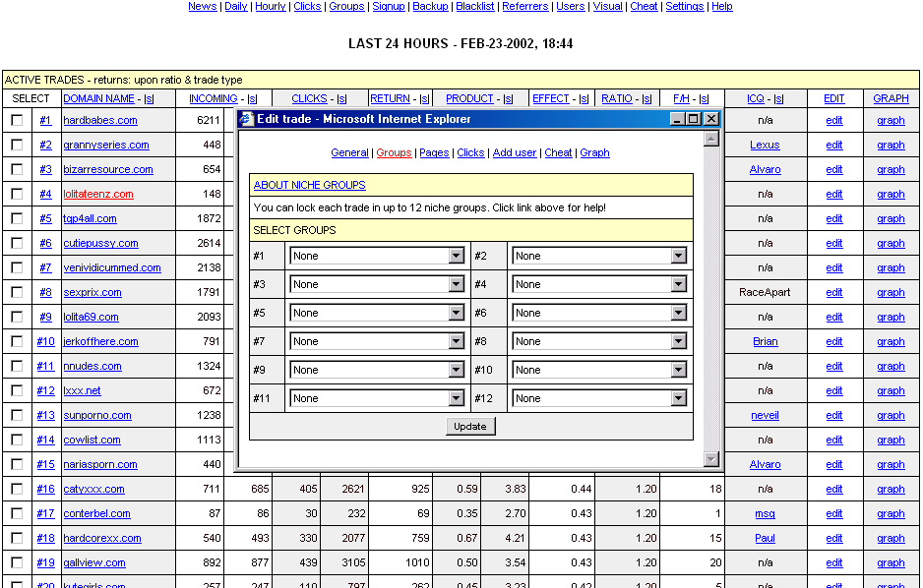Screen dimensions: 923x588
Task: Open the group #8 dropdown
Action: pos(599,341)
